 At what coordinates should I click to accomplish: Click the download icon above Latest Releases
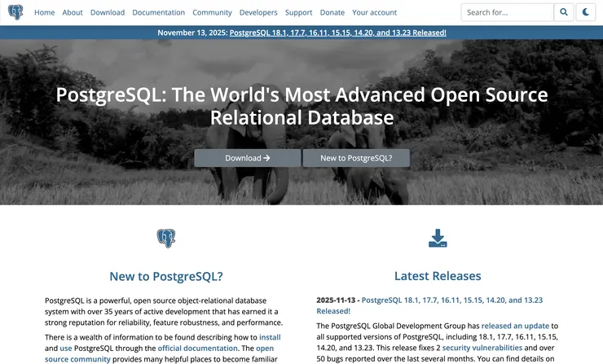pos(438,239)
